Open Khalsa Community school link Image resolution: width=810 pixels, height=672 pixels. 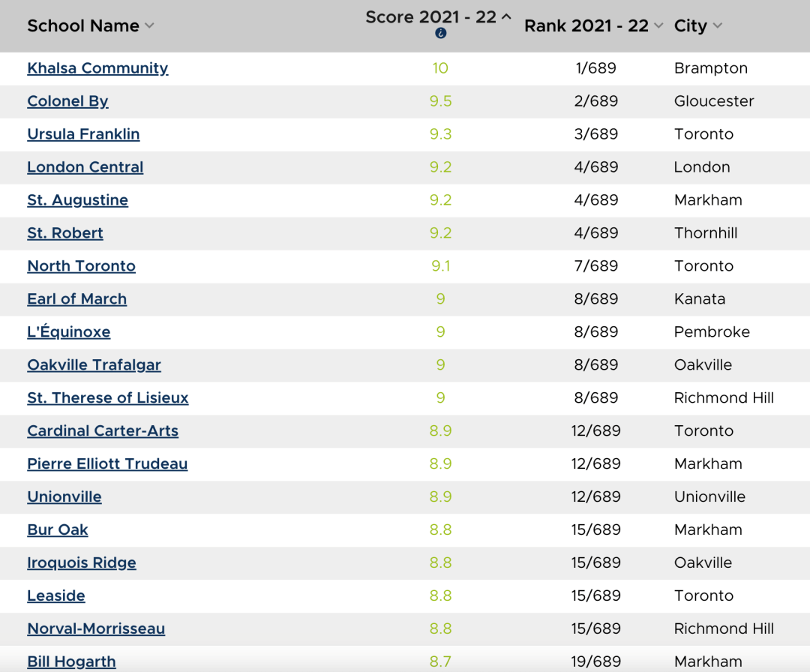click(97, 68)
